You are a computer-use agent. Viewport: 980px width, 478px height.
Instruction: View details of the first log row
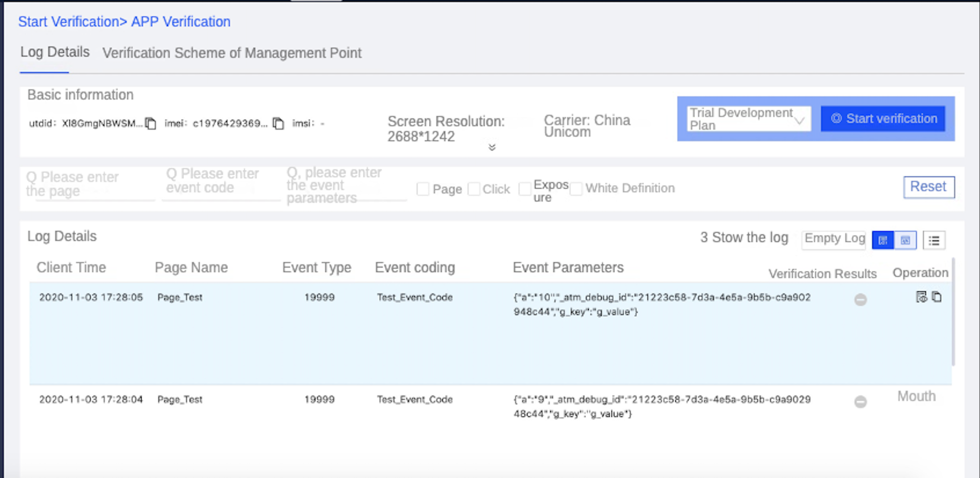(x=921, y=297)
